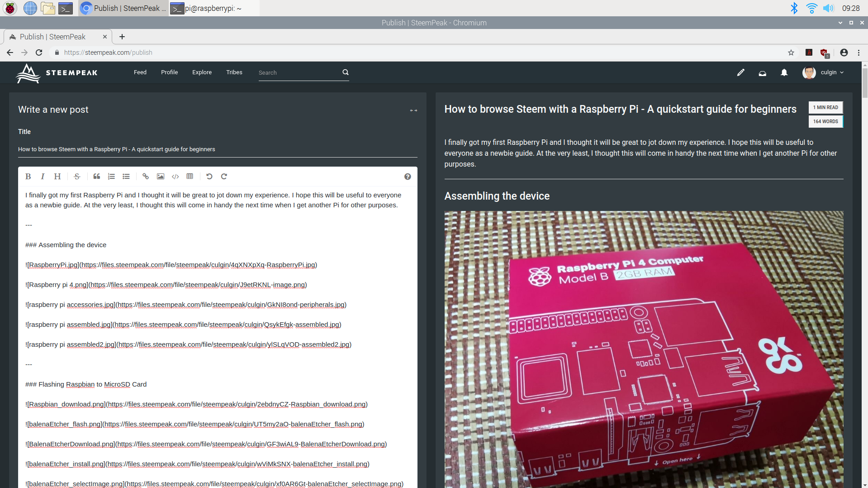The image size is (868, 488).
Task: Open Chromium three-dot menu
Action: 859,53
